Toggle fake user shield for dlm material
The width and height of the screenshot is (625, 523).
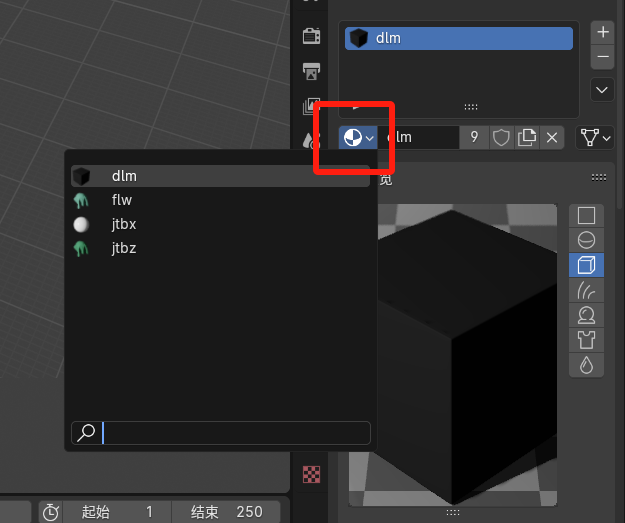(501, 138)
